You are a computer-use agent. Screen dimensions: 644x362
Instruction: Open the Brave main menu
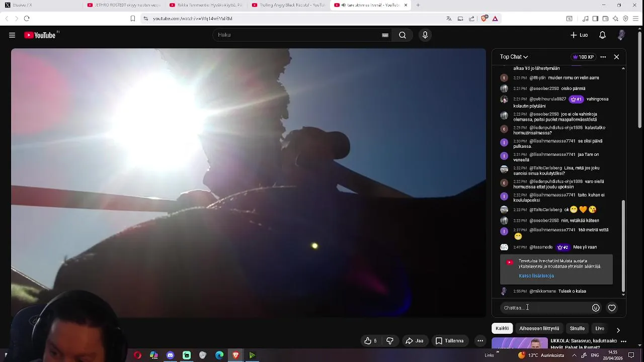pos(636,19)
